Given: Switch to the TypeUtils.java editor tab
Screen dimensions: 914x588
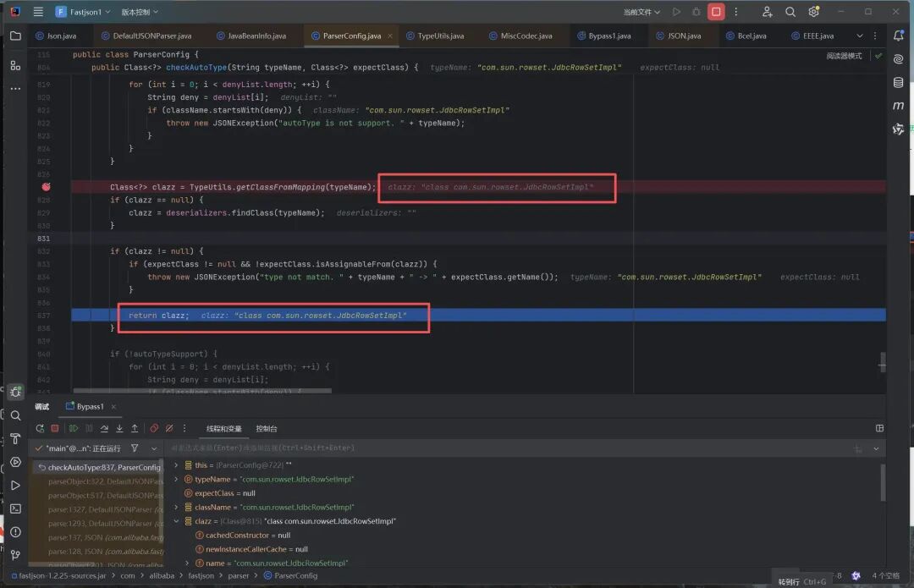Looking at the screenshot, I should [x=435, y=36].
